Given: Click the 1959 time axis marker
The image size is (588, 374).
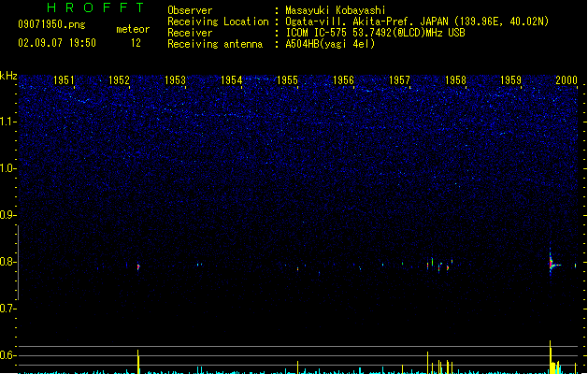Looking at the screenshot, I should 510,80.
